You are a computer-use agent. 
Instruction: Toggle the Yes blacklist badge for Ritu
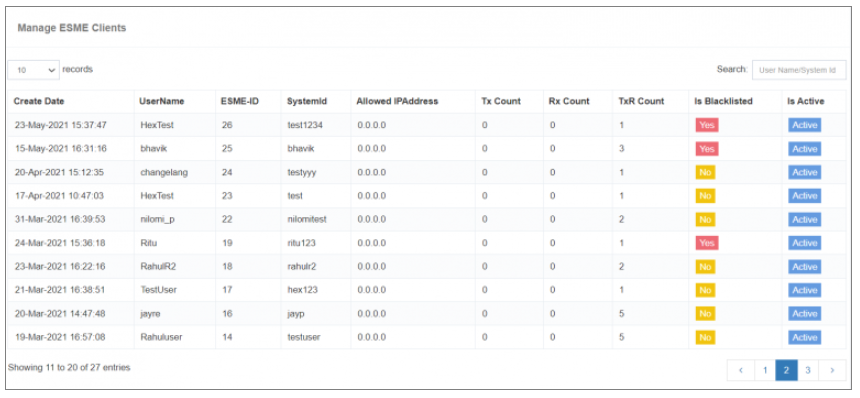[x=707, y=243]
